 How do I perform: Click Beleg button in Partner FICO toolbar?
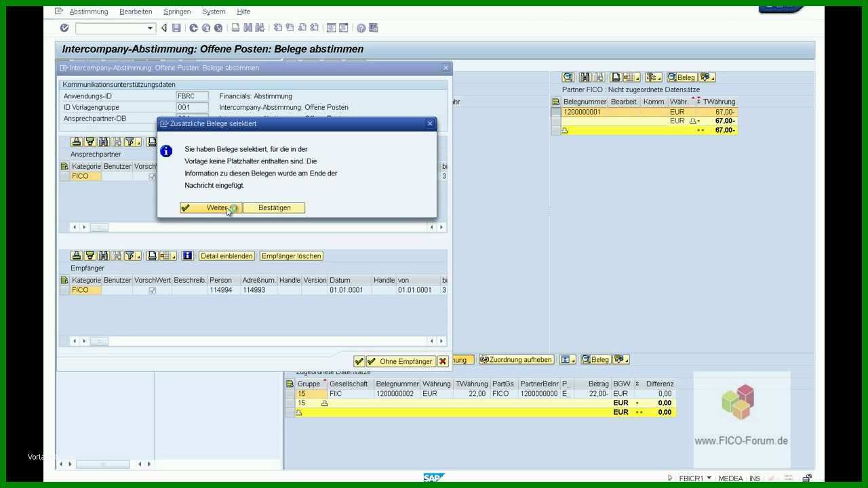click(681, 77)
